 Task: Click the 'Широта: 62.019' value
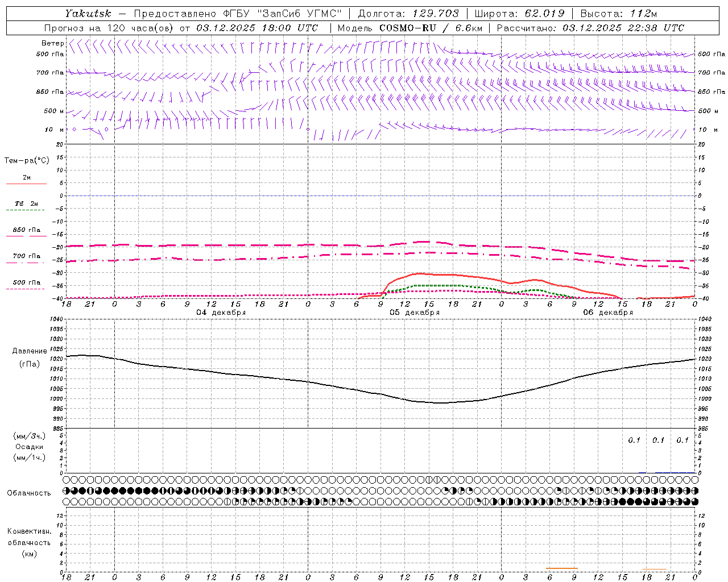(x=519, y=14)
